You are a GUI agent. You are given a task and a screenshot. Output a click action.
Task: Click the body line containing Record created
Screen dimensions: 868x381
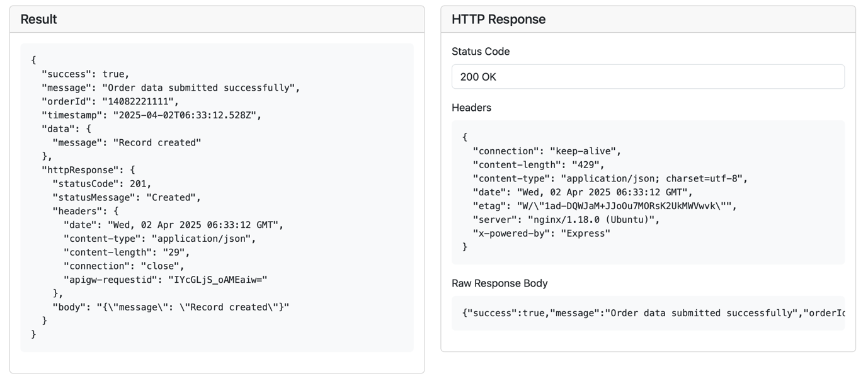(171, 307)
